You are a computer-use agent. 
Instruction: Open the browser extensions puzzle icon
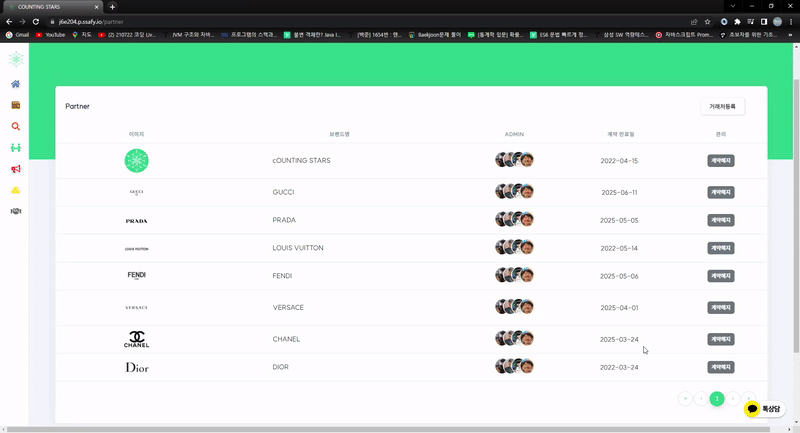tap(737, 22)
